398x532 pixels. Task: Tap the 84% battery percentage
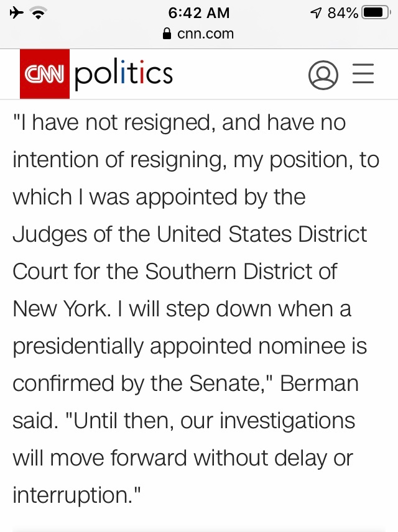[x=343, y=12]
